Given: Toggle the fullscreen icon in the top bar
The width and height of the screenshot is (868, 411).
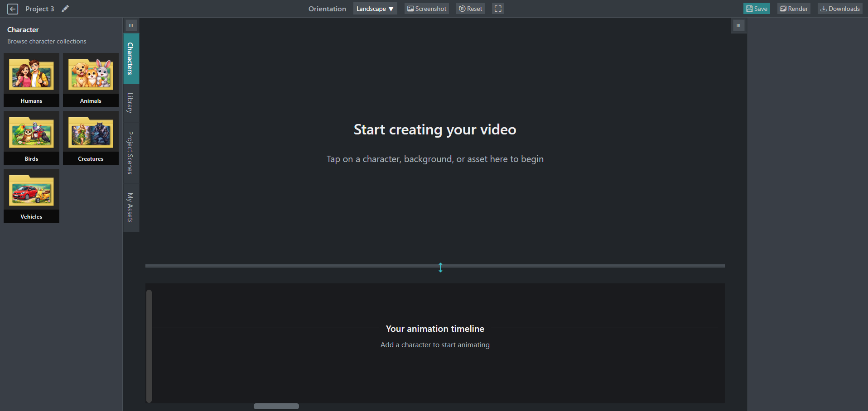Looking at the screenshot, I should pyautogui.click(x=498, y=9).
